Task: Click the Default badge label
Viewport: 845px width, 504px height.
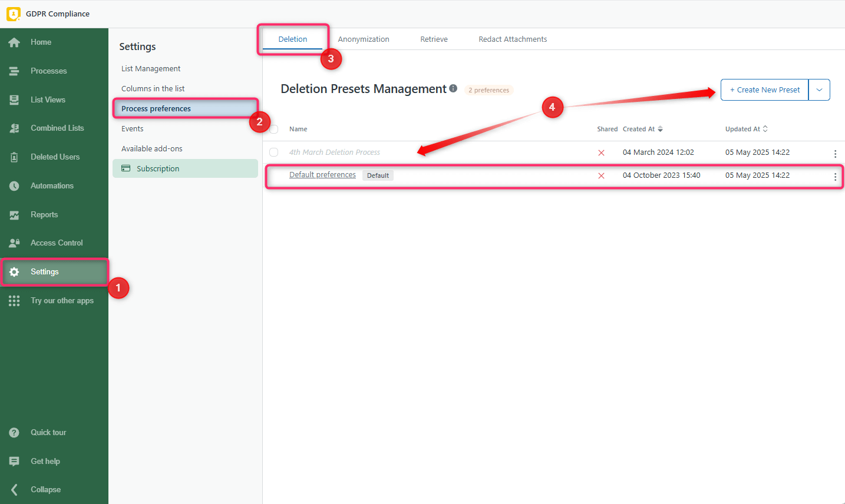Action: [x=378, y=175]
